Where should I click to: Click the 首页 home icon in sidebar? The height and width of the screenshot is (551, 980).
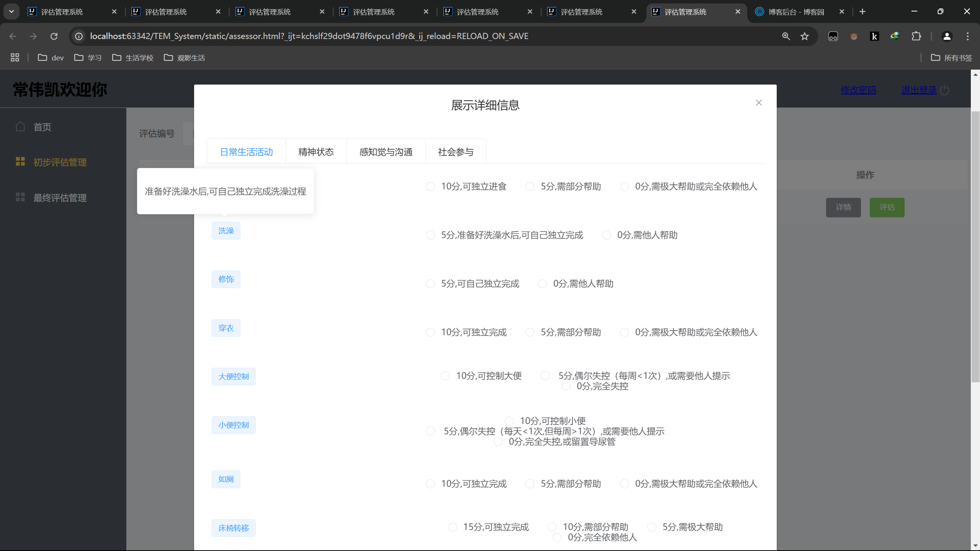point(20,127)
